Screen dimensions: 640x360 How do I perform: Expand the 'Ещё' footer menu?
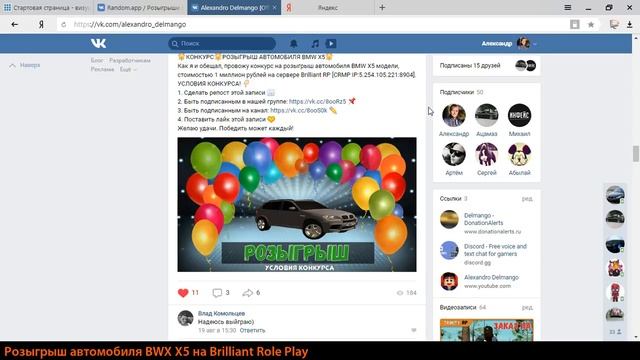128,69
